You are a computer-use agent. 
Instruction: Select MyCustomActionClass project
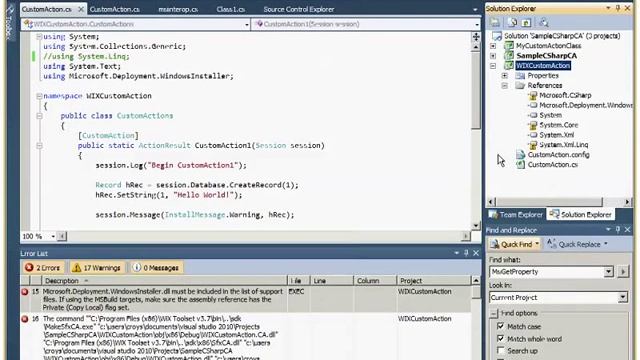point(548,46)
